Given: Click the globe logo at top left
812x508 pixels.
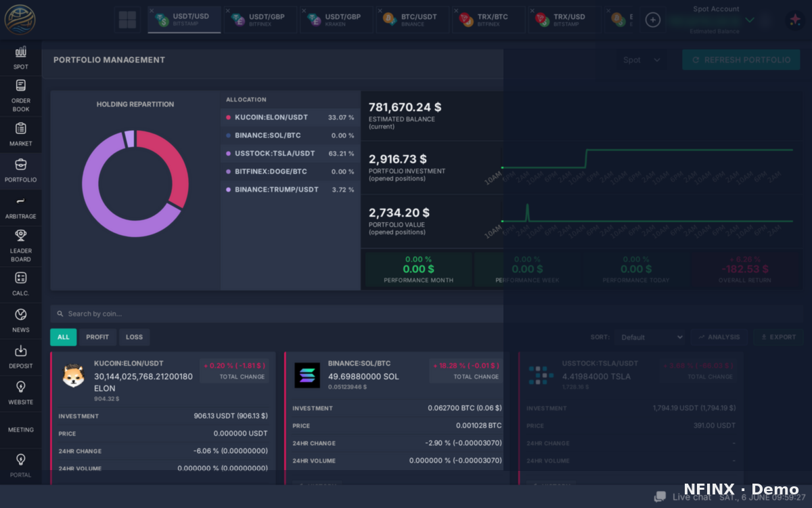Looking at the screenshot, I should [20, 20].
